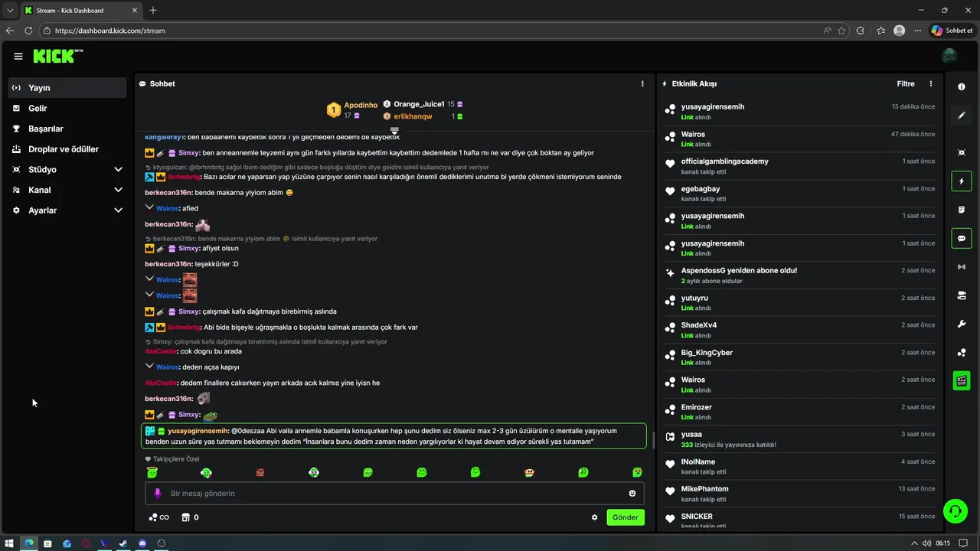Screen dimensions: 980x551
Task: Collapse the leaderboard arrow under Apodinho
Action: (x=394, y=131)
